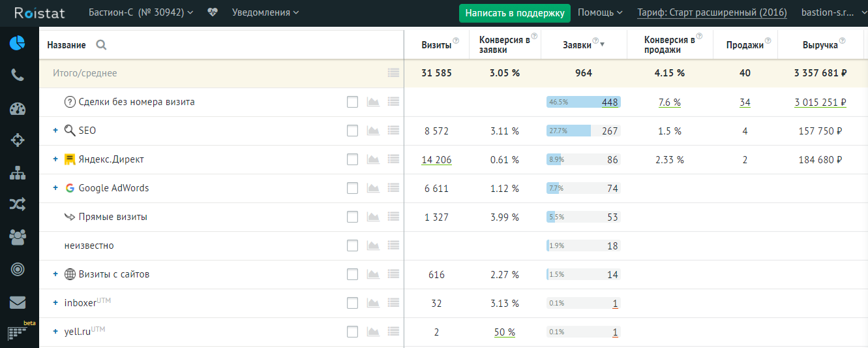
Task: Expand the Яндекс.Директ channel row
Action: pyautogui.click(x=55, y=159)
